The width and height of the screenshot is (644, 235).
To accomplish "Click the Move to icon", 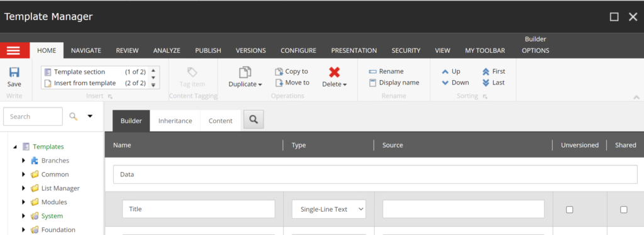I will coord(279,83).
